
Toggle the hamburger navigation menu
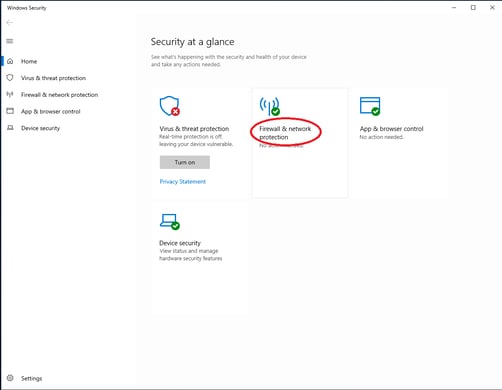click(x=10, y=41)
